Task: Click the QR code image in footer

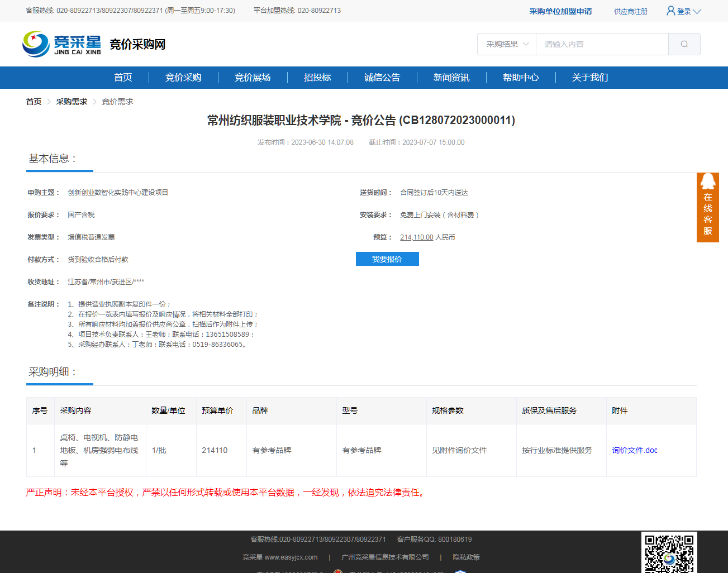Action: tap(669, 553)
